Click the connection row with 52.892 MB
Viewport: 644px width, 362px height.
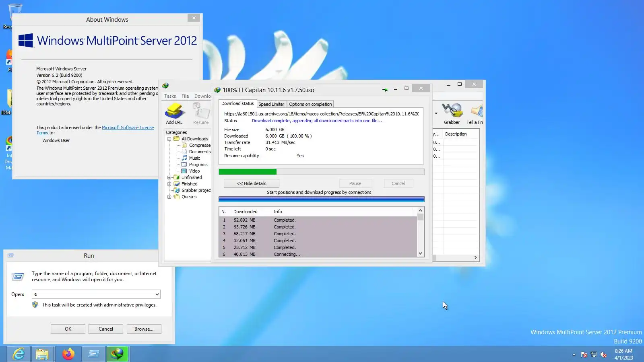pos(318,220)
